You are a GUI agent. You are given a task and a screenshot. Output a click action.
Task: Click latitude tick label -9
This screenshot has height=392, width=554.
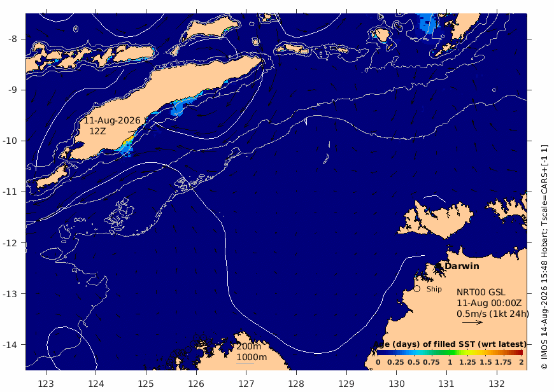(12, 90)
